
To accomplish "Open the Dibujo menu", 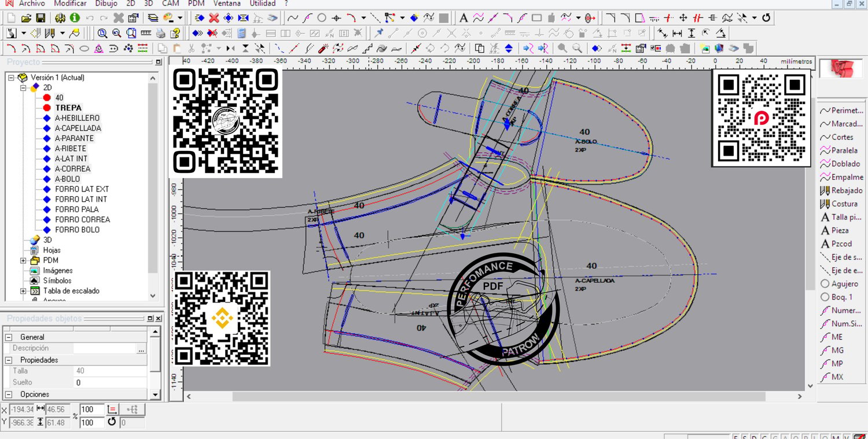I will (x=106, y=3).
